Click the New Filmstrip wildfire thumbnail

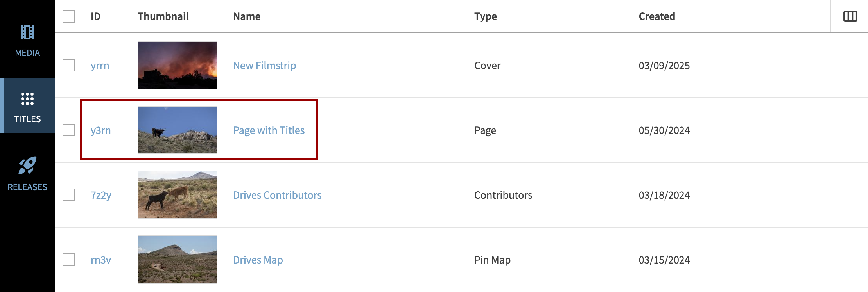(178, 65)
